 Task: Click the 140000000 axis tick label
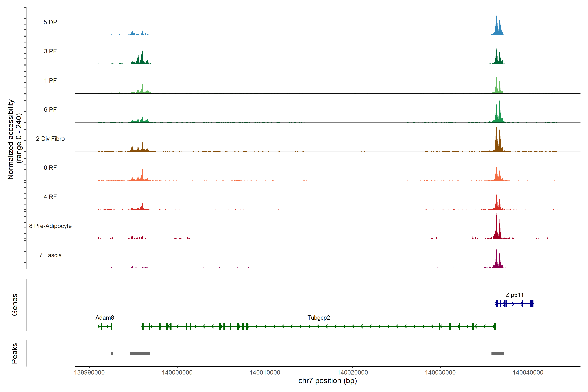[x=177, y=373]
